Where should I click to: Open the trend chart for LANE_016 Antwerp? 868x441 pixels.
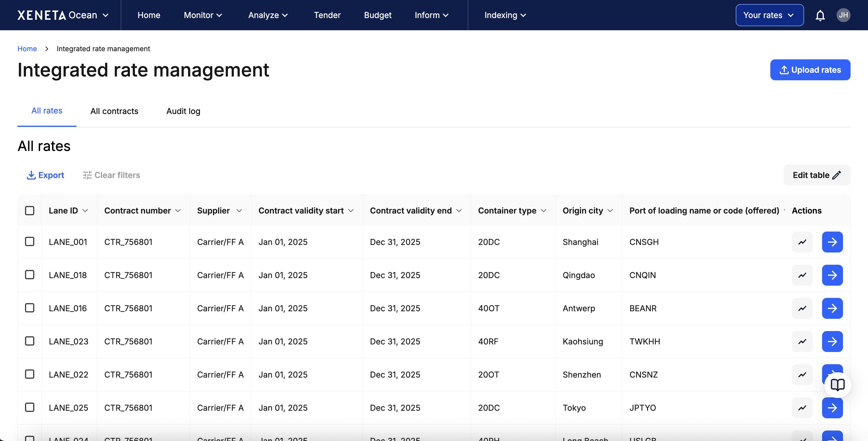pyautogui.click(x=802, y=308)
